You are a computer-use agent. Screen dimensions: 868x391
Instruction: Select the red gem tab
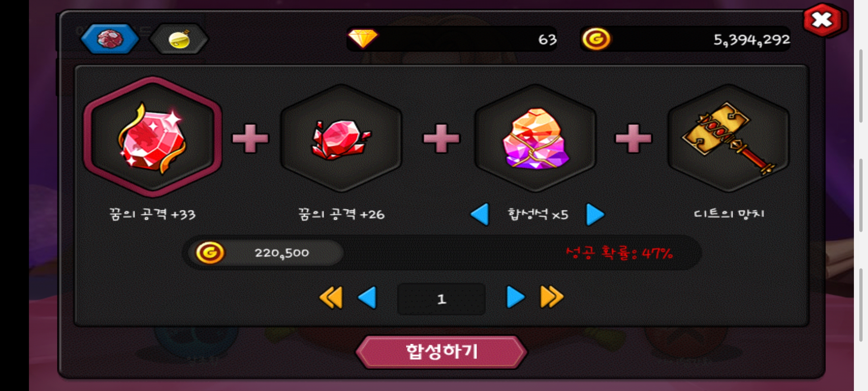pos(110,39)
